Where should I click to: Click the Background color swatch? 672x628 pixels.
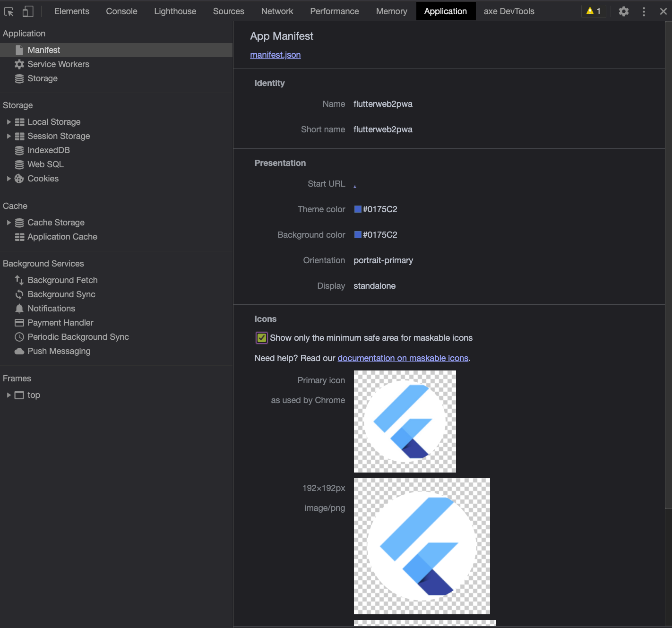point(358,235)
